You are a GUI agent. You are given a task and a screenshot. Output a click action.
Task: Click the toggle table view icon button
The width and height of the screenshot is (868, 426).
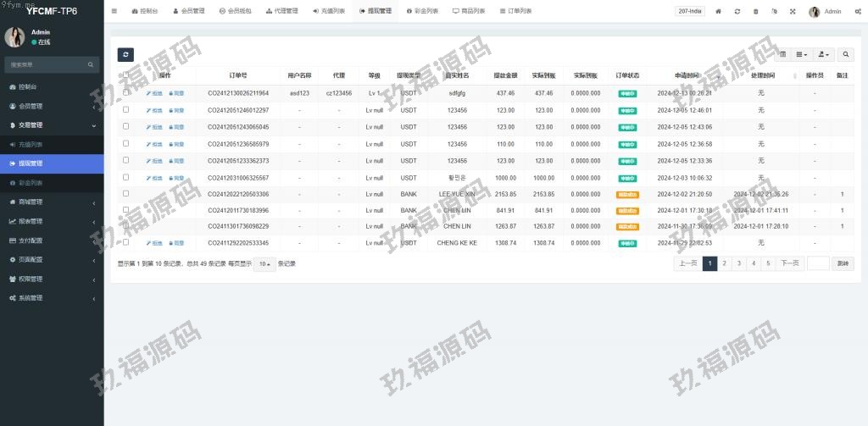click(783, 54)
